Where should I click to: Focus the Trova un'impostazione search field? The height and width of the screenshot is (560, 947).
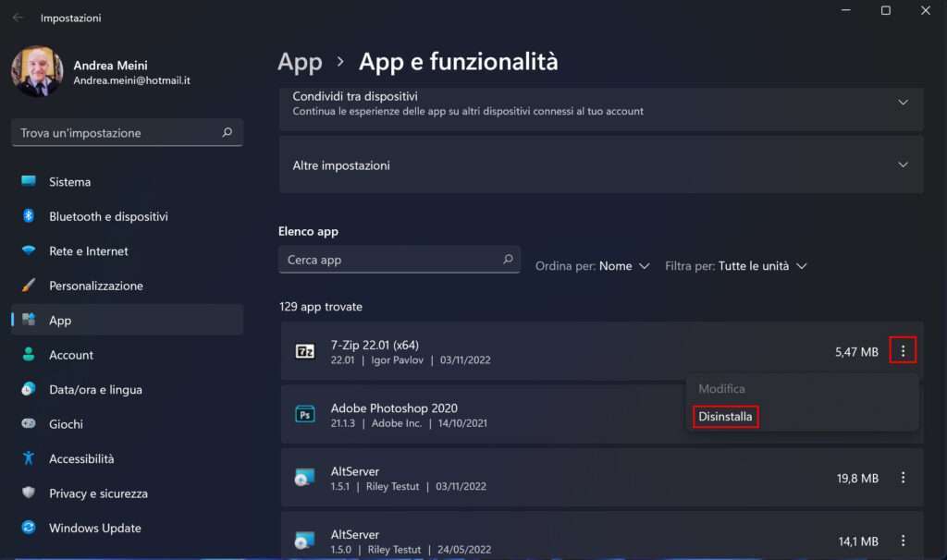(x=128, y=133)
